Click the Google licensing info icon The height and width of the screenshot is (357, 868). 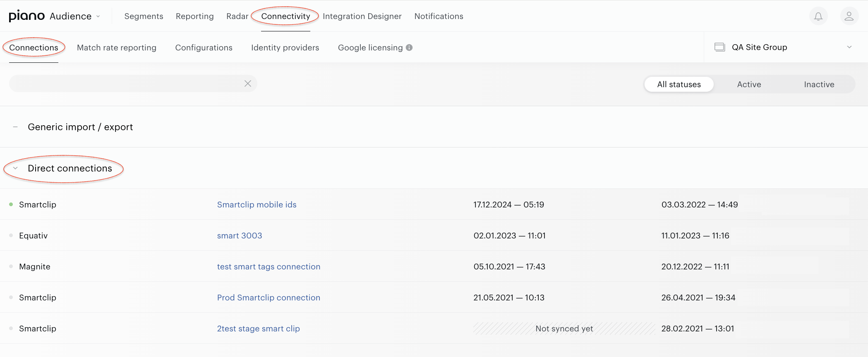click(409, 48)
